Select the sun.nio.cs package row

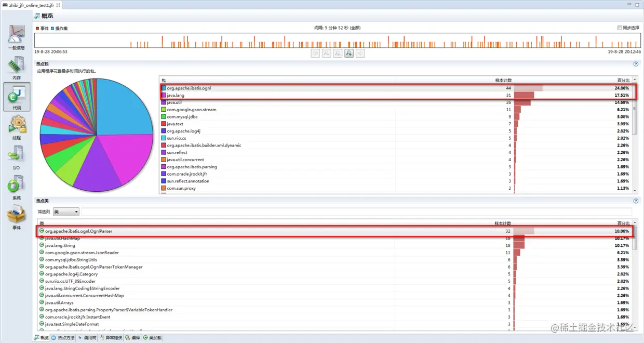[x=396, y=138]
